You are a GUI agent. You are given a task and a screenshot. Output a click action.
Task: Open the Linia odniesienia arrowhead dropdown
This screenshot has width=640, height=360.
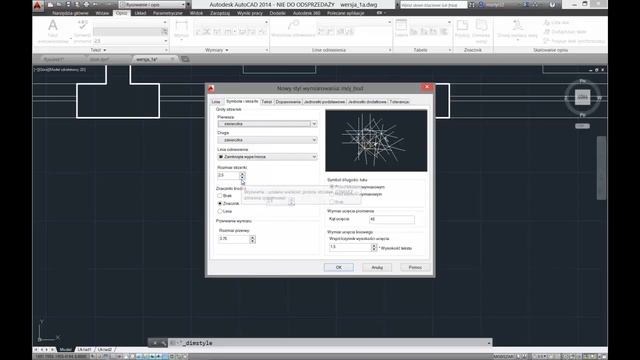tap(267, 157)
